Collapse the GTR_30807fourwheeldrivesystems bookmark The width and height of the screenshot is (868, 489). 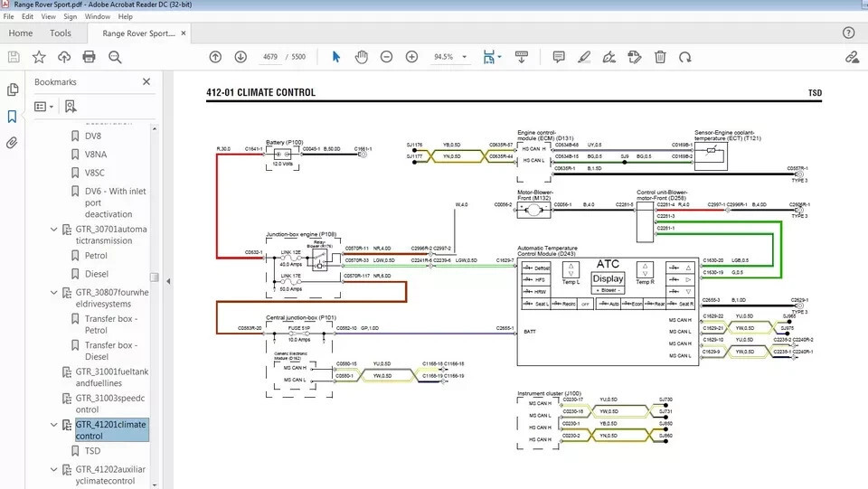(x=53, y=293)
